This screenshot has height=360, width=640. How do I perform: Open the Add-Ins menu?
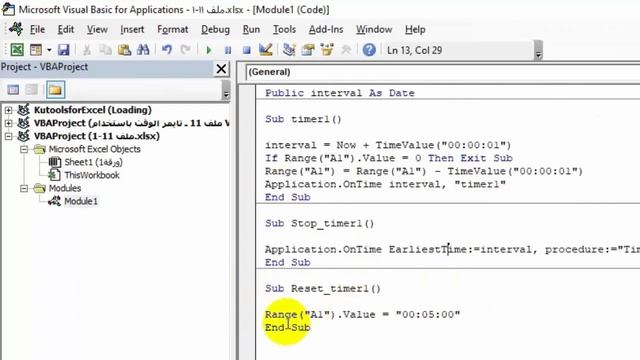[326, 29]
